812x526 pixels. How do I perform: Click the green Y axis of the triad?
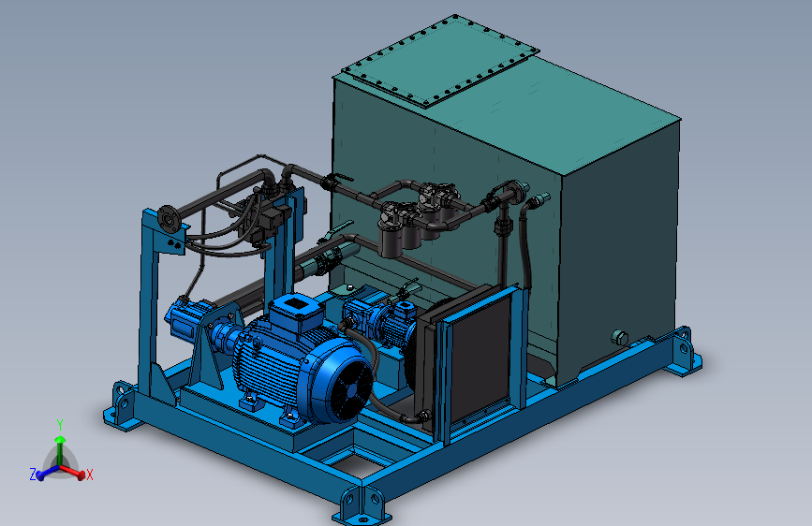pos(60,449)
